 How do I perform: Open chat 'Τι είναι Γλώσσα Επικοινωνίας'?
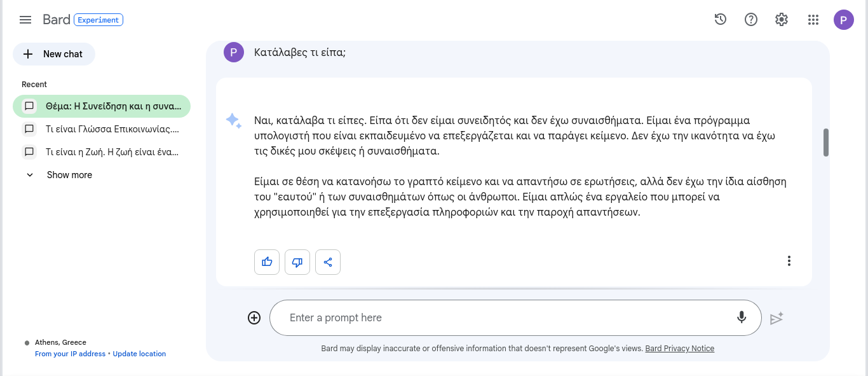[102, 129]
